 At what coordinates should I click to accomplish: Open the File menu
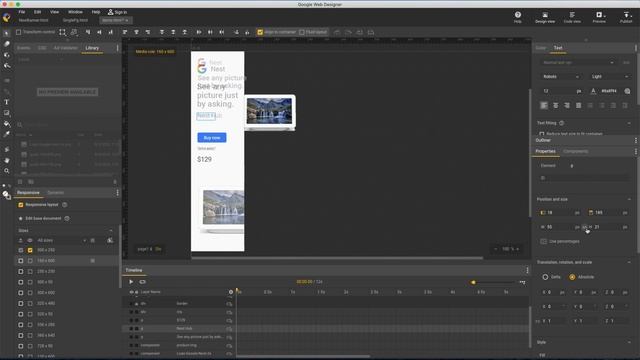(22, 12)
